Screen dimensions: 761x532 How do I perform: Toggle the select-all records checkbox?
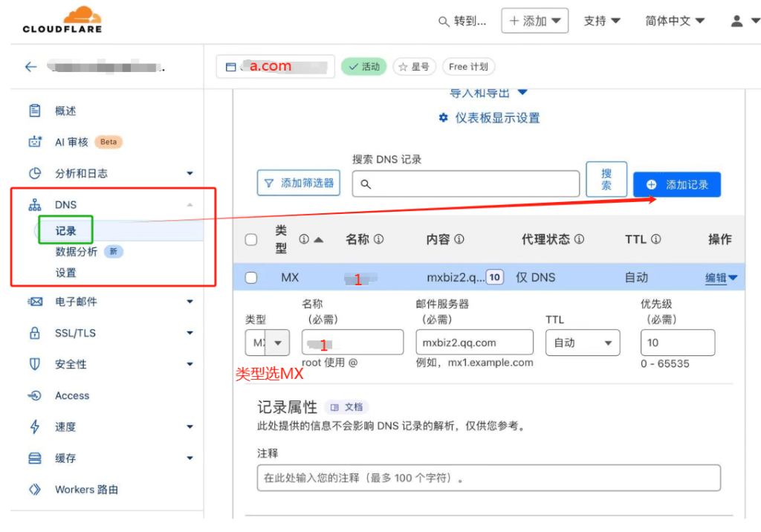pyautogui.click(x=251, y=239)
